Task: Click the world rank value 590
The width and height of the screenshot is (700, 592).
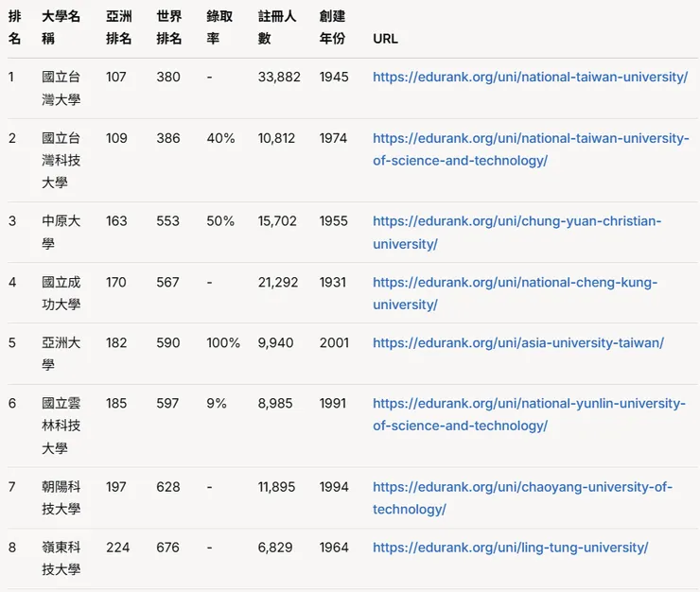Action: click(168, 343)
